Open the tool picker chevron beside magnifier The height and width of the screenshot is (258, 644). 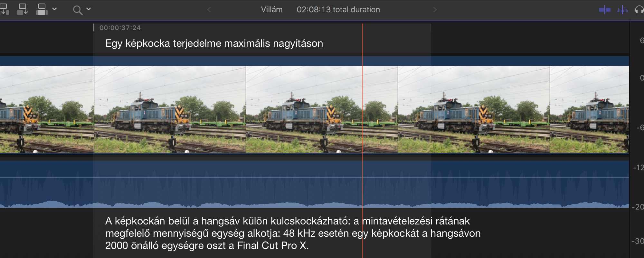pos(89,9)
